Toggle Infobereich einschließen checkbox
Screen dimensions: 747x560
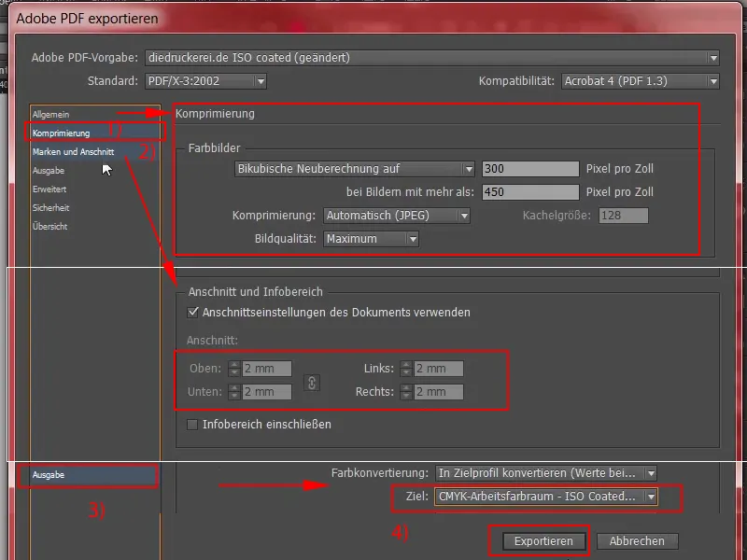click(x=192, y=425)
